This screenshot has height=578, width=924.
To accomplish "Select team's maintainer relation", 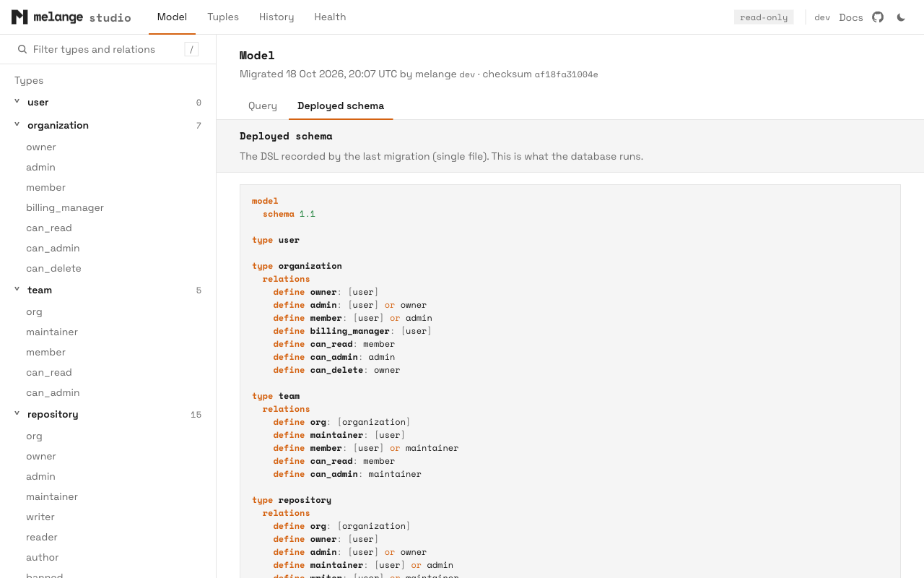I will click(52, 332).
